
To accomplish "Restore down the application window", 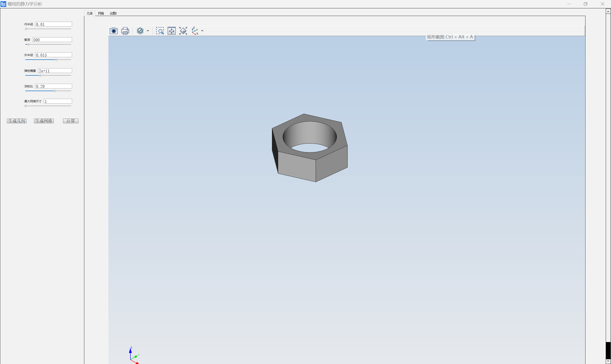I will 585,4.
